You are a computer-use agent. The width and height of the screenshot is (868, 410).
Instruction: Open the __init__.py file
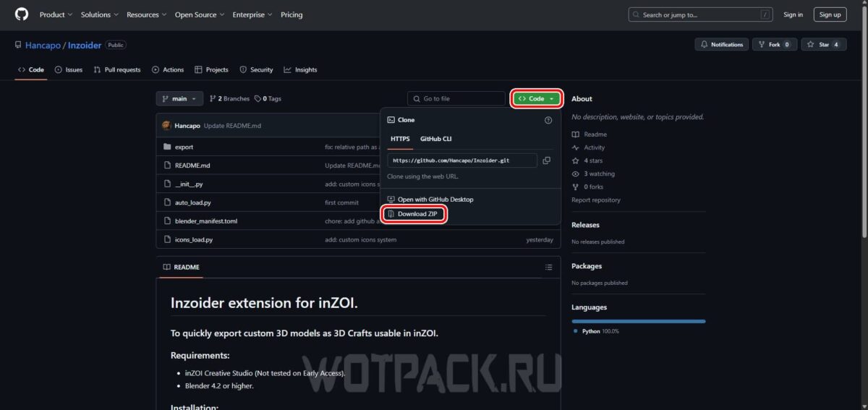click(189, 184)
